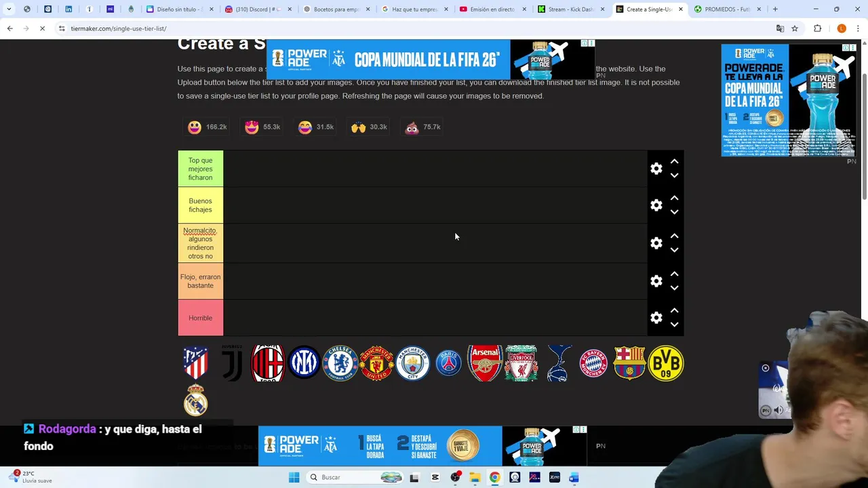Open settings gear for Top que mejores ficharon row
The image size is (868, 488).
click(x=656, y=169)
